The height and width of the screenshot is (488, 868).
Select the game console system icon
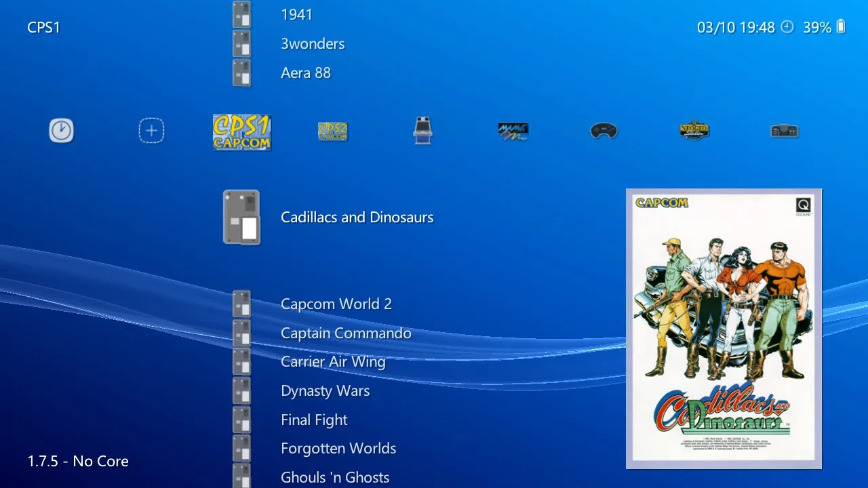[x=785, y=131]
